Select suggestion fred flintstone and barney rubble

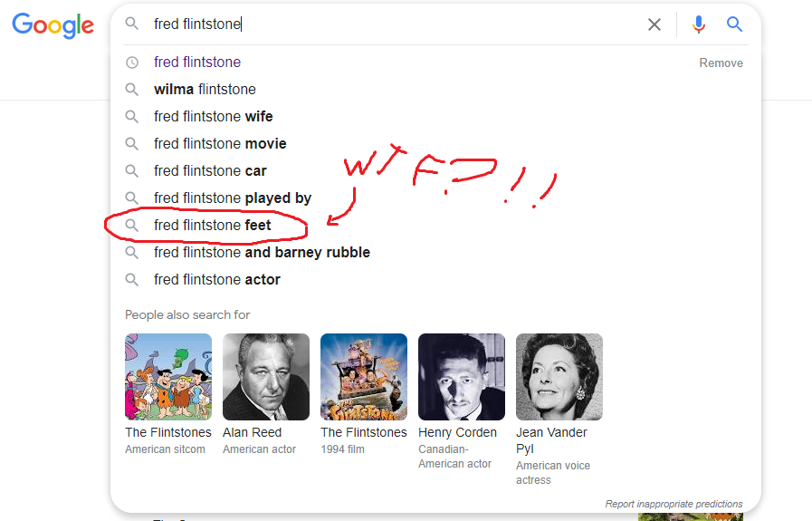point(262,253)
